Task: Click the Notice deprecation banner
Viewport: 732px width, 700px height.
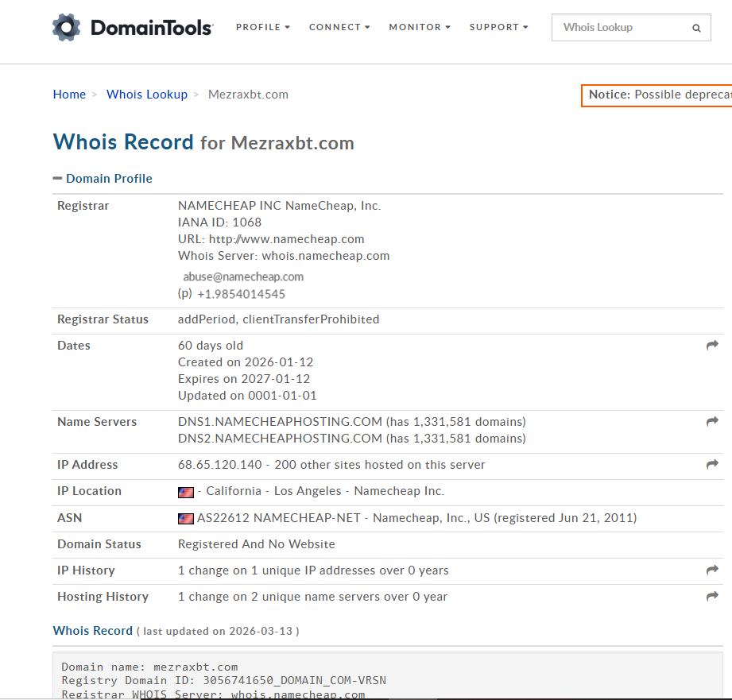Action: pyautogui.click(x=657, y=95)
